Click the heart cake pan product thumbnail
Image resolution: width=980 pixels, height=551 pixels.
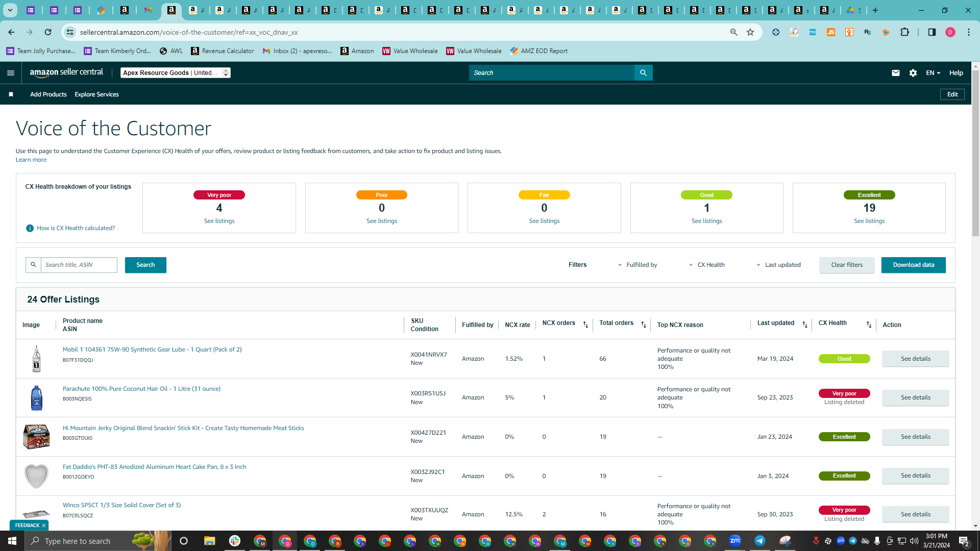tap(36, 476)
